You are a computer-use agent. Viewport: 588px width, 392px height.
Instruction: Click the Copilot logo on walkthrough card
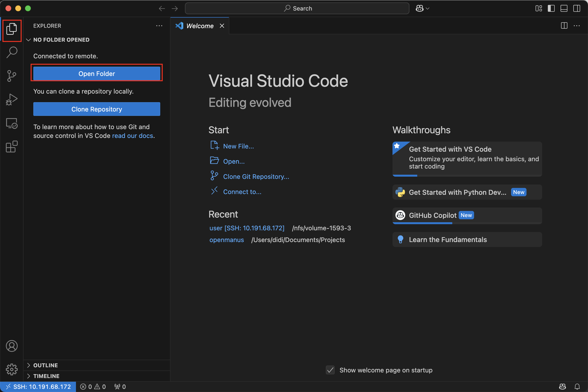[400, 215]
